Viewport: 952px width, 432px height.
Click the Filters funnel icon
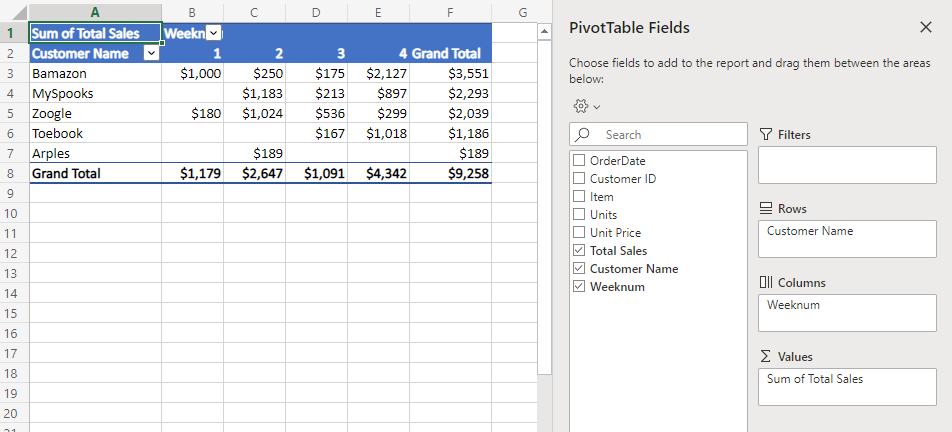click(766, 135)
